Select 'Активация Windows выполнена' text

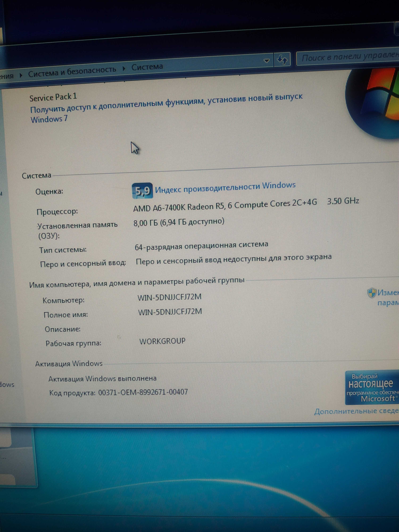pyautogui.click(x=102, y=379)
